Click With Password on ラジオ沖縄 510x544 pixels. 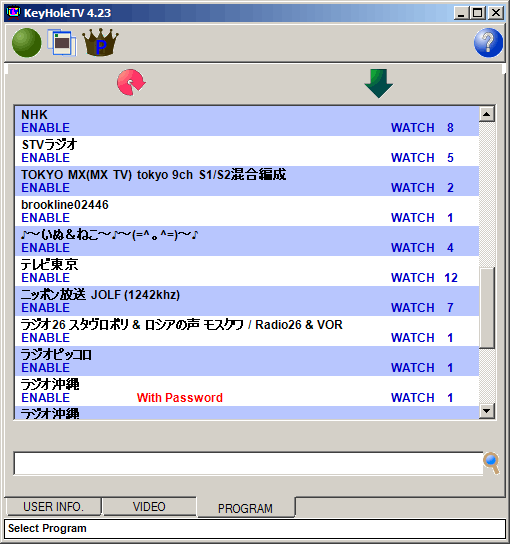[180, 398]
